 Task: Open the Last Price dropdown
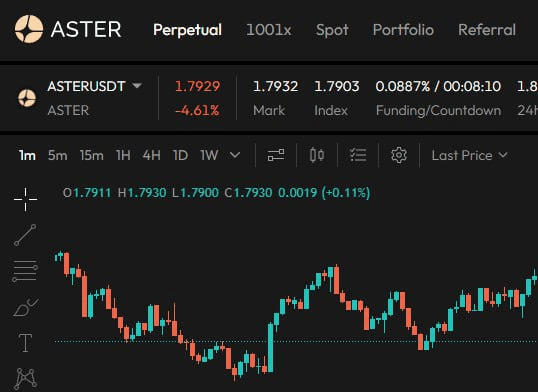pyautogui.click(x=469, y=155)
